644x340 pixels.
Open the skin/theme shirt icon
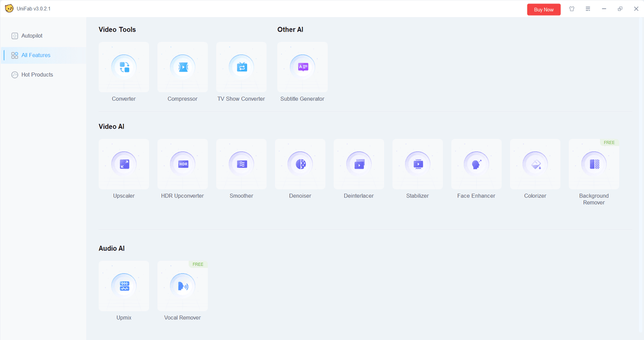point(572,9)
